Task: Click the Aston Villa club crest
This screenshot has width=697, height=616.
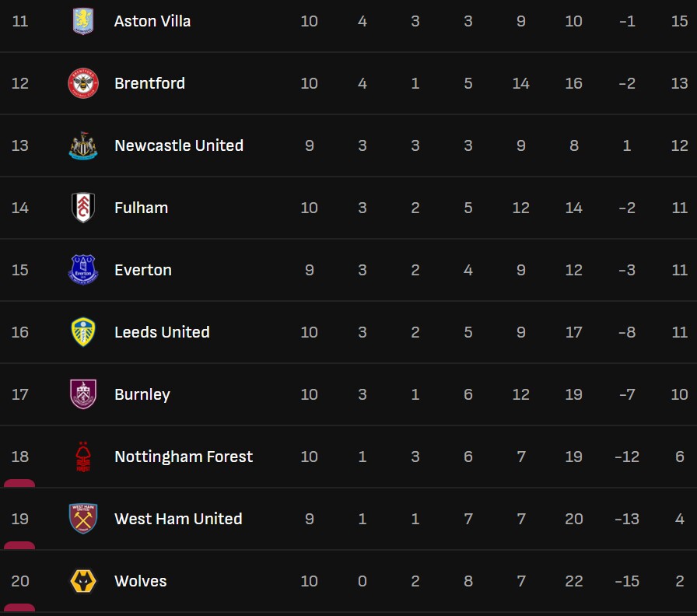Action: 82,21
